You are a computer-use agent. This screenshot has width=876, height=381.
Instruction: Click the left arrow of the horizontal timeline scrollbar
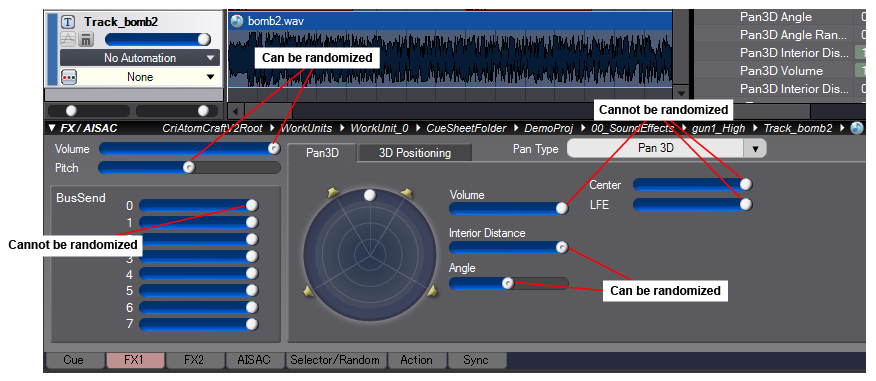(x=235, y=111)
